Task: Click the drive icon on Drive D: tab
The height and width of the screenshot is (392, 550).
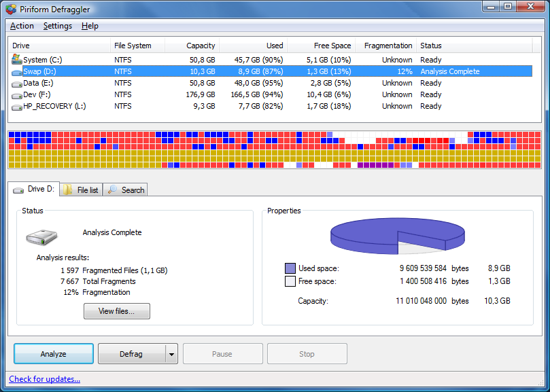Action: tap(18, 190)
